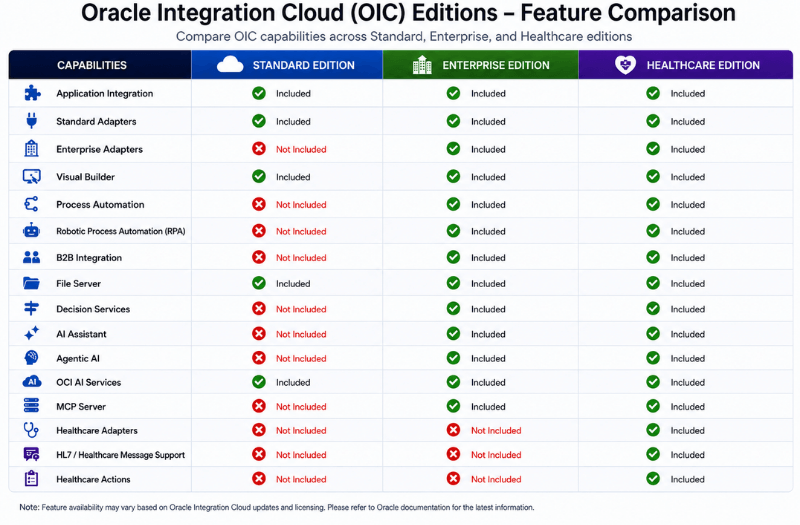Click the Decision Services signpost icon

(32, 309)
